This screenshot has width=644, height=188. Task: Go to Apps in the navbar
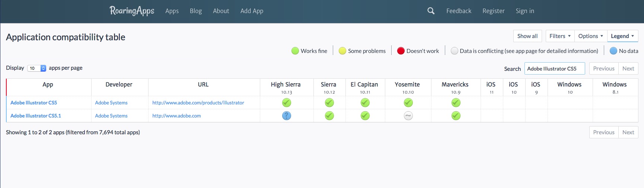[x=172, y=11]
